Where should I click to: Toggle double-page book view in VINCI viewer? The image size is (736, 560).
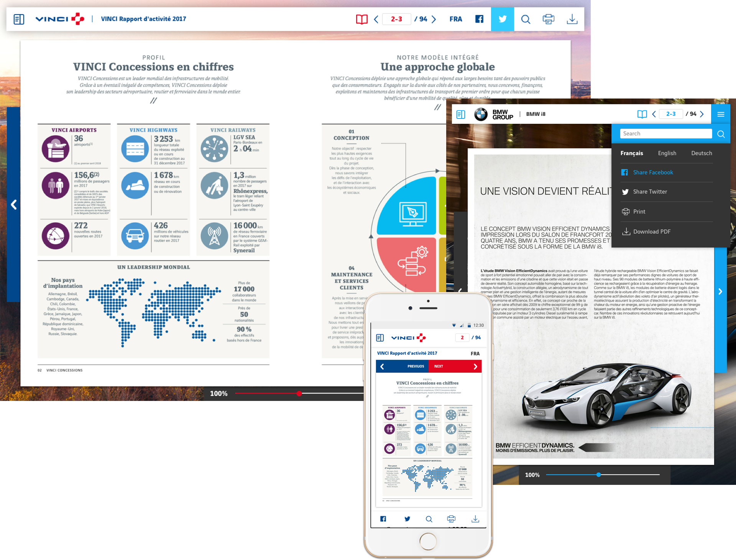click(361, 19)
